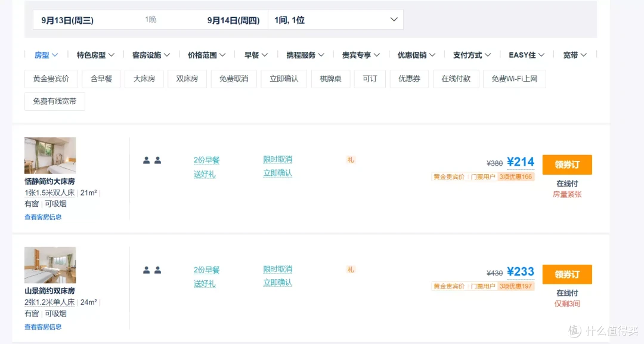Click the occupancy icons in 山景简约双床房 row
The width and height of the screenshot is (644, 344).
pos(152,270)
